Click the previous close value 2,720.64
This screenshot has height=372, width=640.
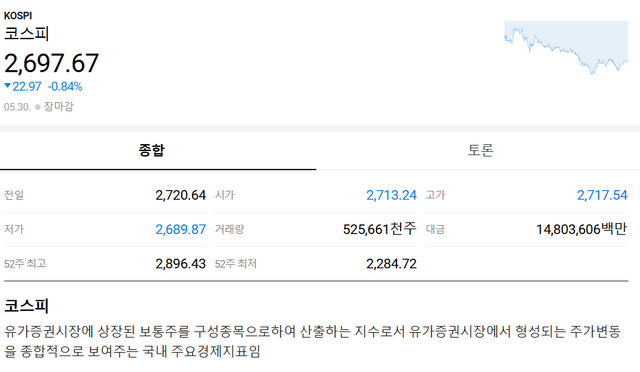[180, 195]
